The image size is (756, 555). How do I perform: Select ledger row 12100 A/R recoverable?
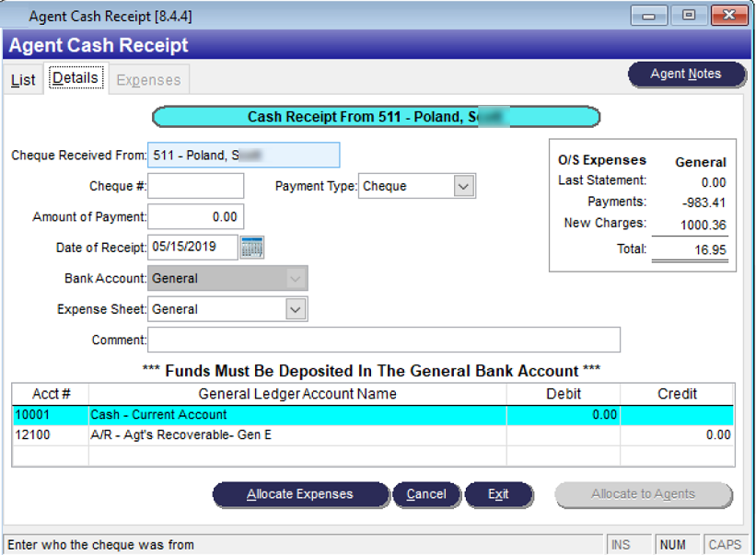pos(276,433)
